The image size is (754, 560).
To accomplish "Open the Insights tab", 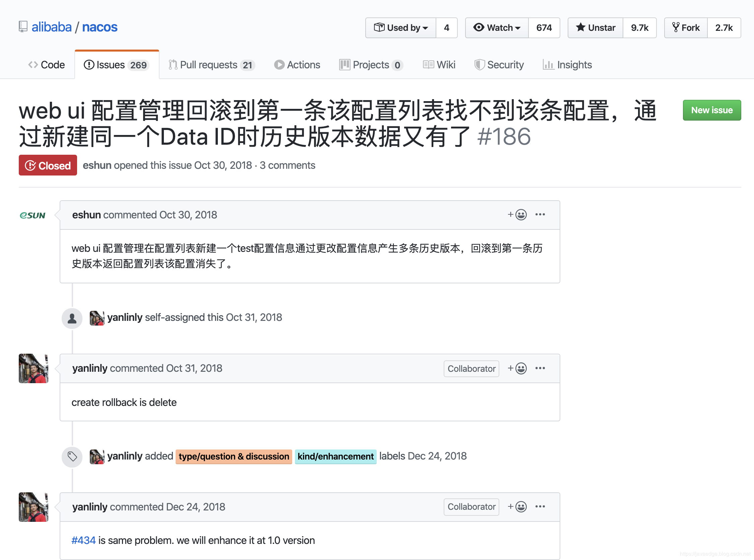I will [567, 65].
